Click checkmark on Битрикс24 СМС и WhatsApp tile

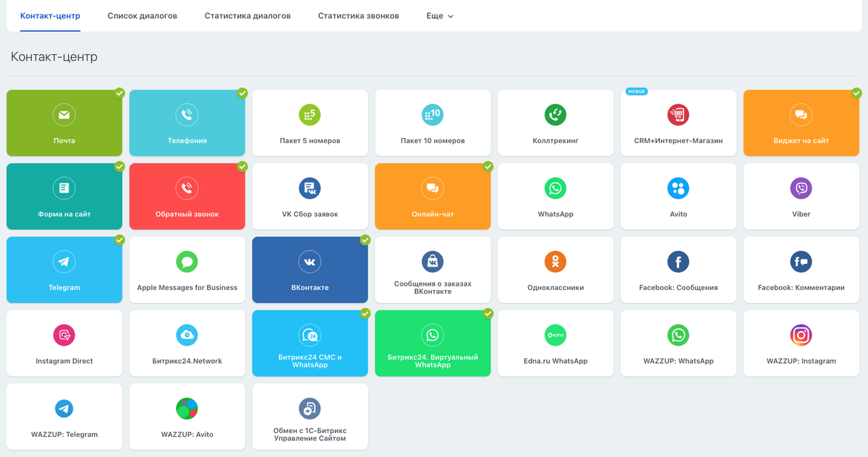(x=365, y=313)
